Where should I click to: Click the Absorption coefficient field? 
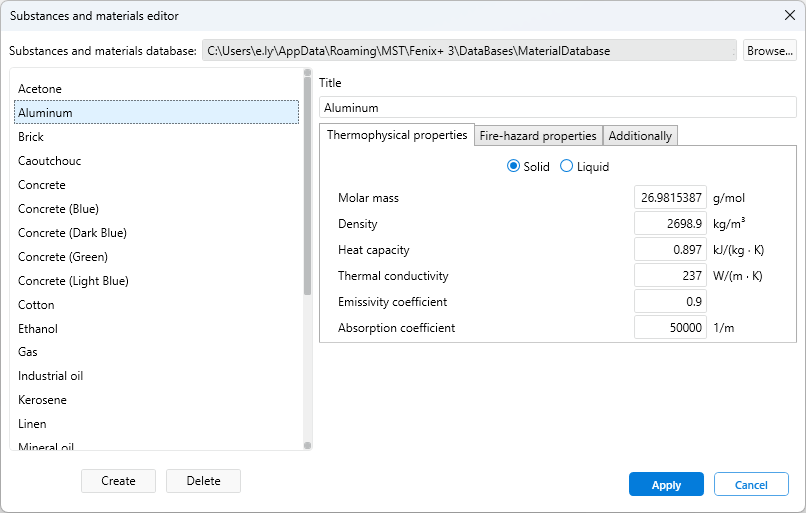click(x=670, y=327)
